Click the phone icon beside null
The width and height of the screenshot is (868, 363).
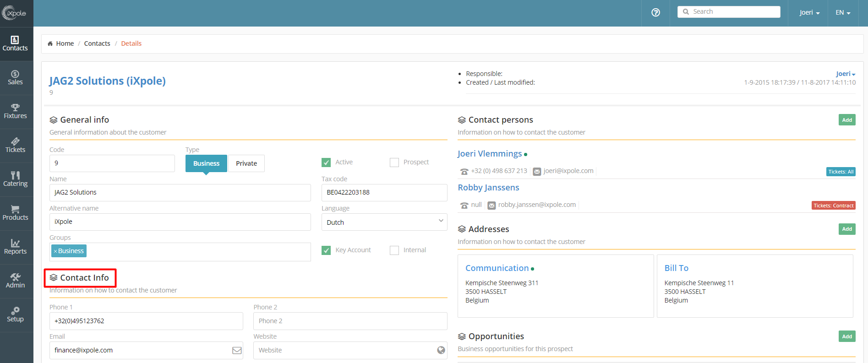464,205
